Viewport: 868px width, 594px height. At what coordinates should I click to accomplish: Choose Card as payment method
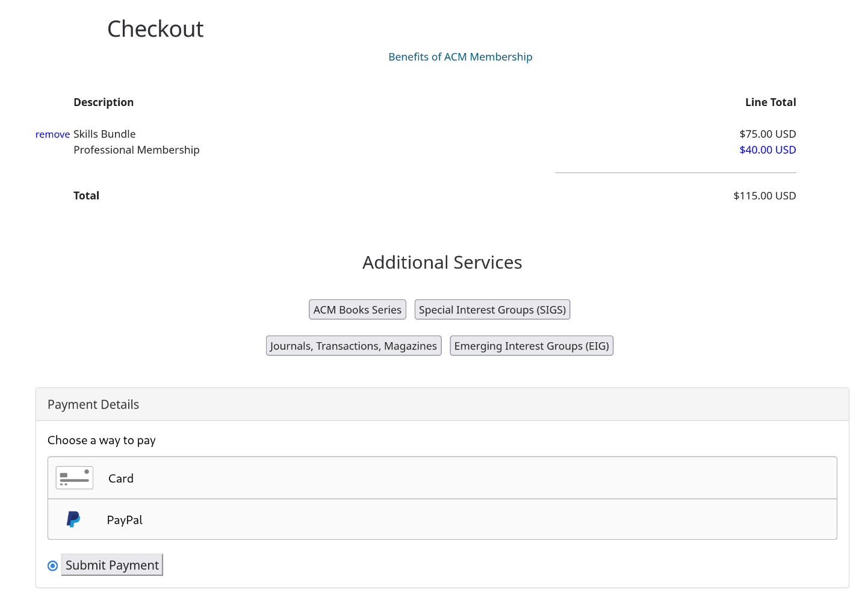442,478
